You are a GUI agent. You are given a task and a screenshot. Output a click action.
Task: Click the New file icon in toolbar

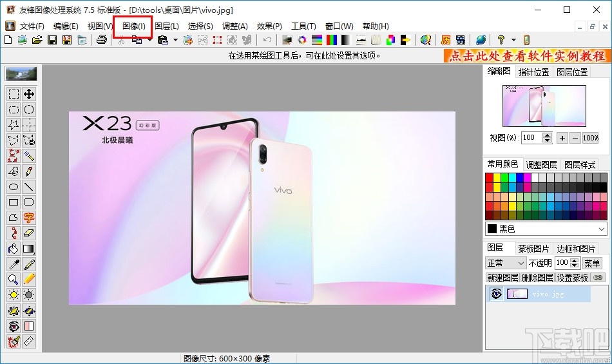(x=8, y=40)
